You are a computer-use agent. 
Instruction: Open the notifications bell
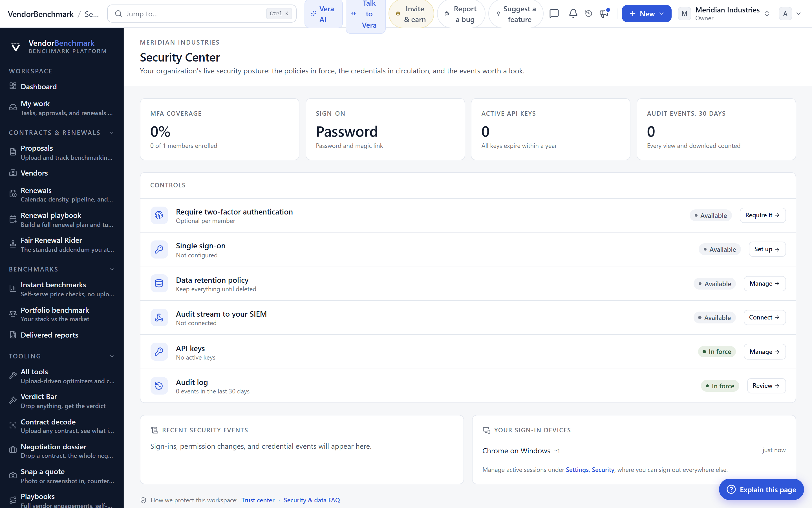[x=573, y=14]
